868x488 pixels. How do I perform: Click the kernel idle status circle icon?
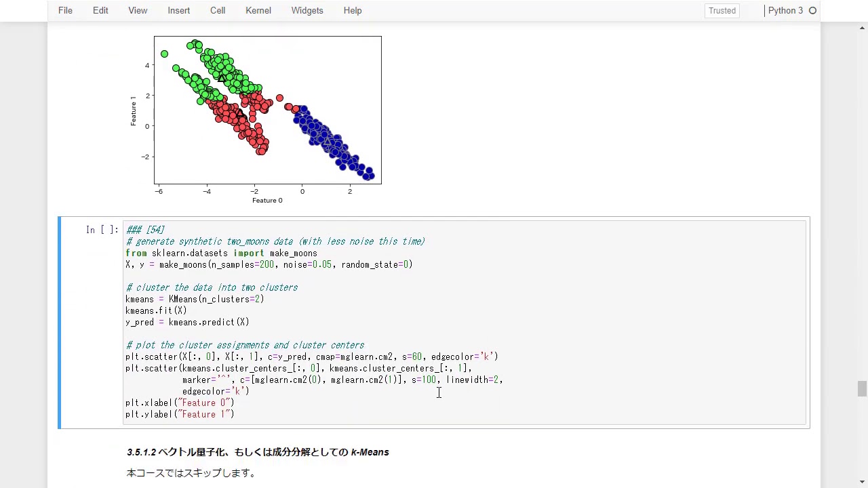(x=812, y=10)
